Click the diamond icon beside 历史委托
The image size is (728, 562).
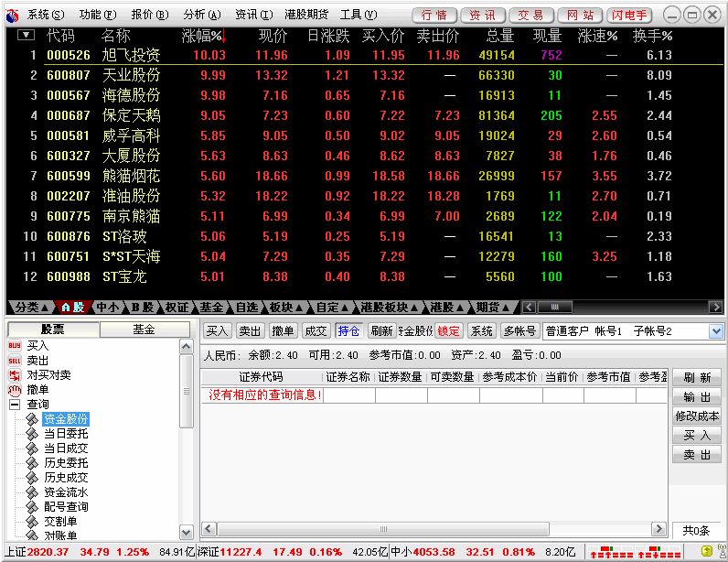32,463
